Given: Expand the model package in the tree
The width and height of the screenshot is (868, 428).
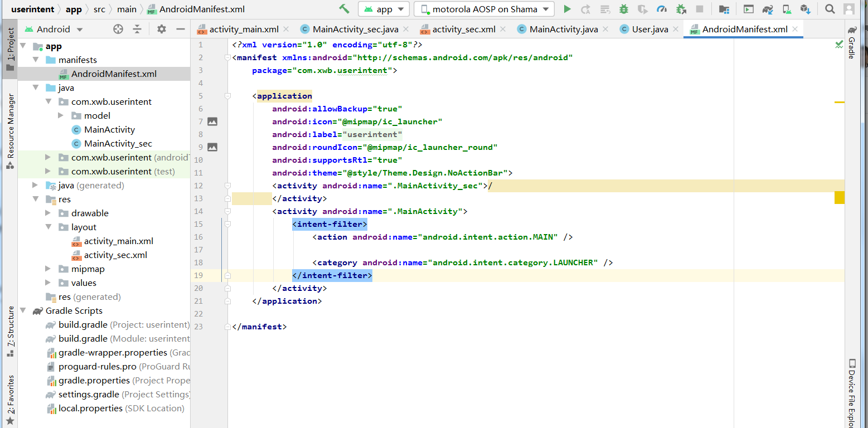Looking at the screenshot, I should pos(61,115).
